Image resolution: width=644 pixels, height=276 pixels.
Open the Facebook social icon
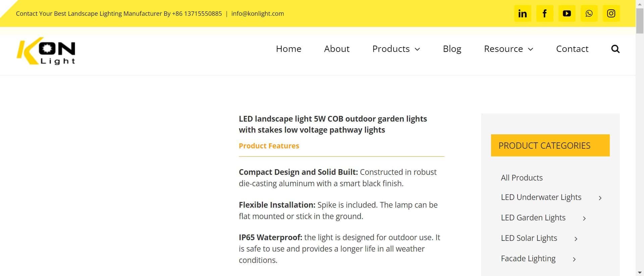click(544, 13)
